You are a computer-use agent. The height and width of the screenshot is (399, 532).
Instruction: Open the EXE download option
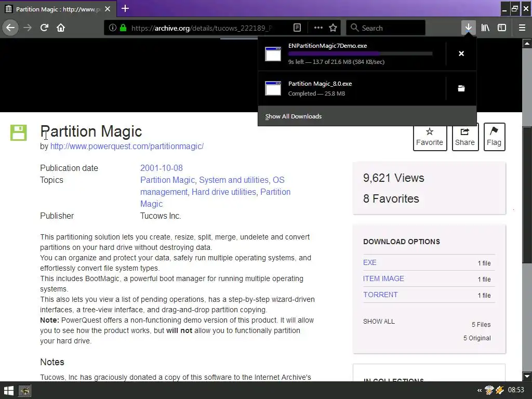(370, 262)
